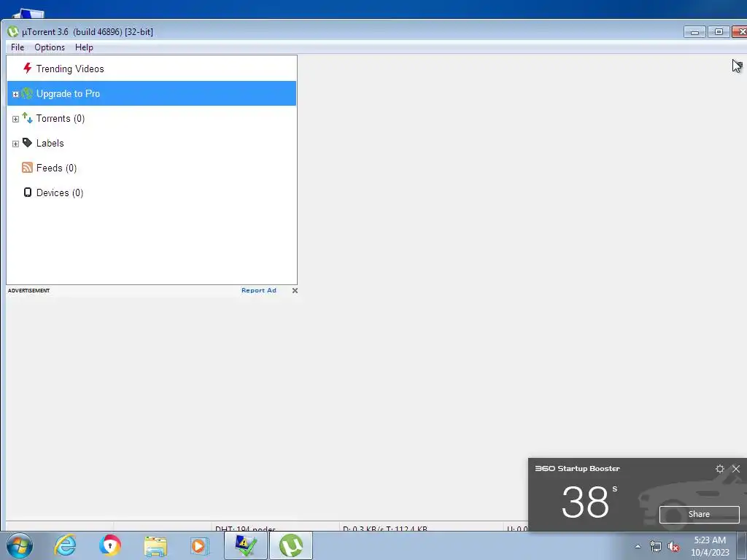The width and height of the screenshot is (747, 560).
Task: Close the 360 Startup Booster popup
Action: pos(736,469)
